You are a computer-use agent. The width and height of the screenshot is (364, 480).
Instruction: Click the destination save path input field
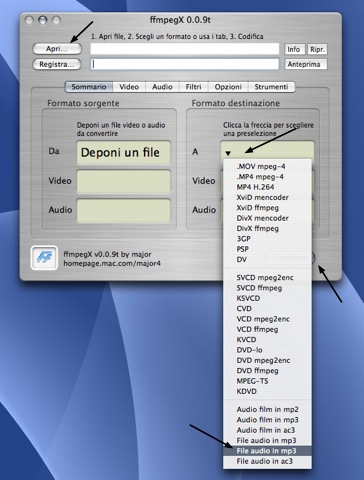tap(185, 64)
